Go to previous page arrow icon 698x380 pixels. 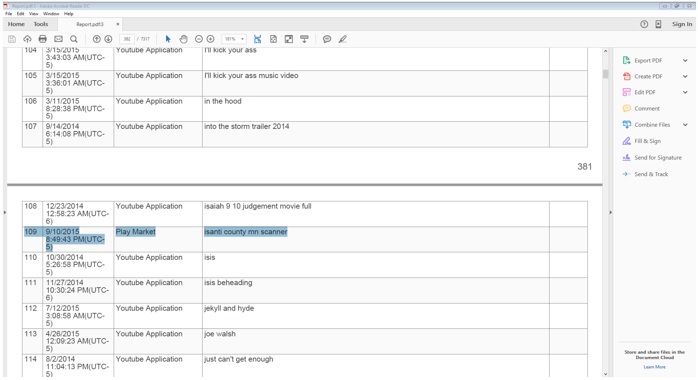point(96,39)
